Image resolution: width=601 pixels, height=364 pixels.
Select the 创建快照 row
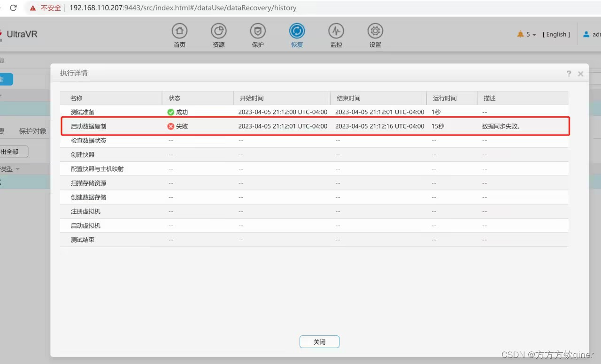[x=314, y=154]
